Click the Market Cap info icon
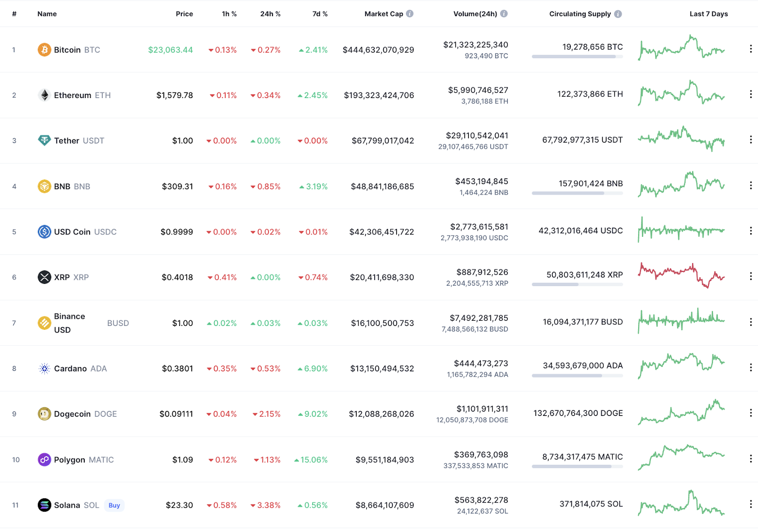This screenshot has width=758, height=532. [x=410, y=14]
